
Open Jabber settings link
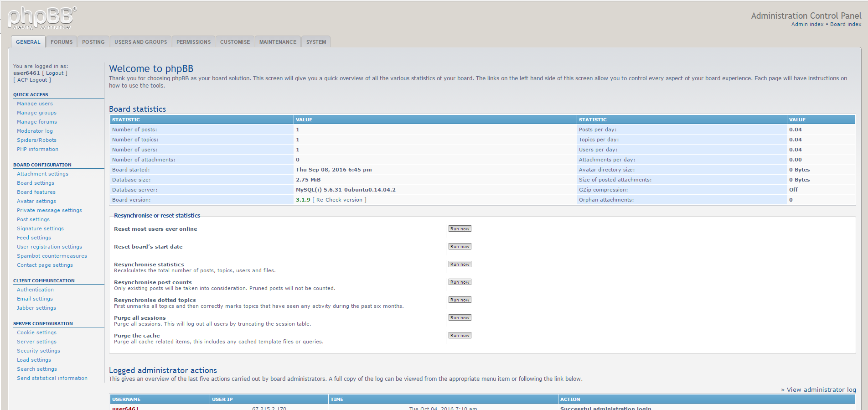pos(36,308)
